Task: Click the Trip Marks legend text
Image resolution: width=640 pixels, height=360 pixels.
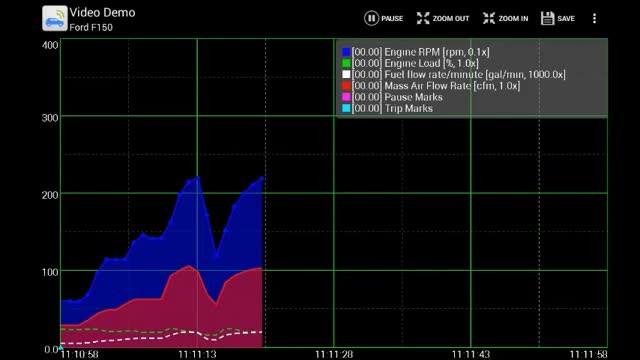Action: [x=409, y=109]
